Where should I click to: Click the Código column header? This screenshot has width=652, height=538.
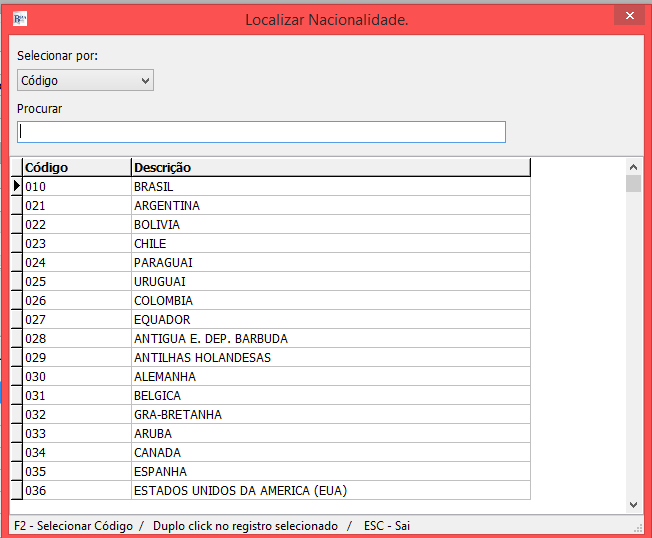tap(76, 167)
